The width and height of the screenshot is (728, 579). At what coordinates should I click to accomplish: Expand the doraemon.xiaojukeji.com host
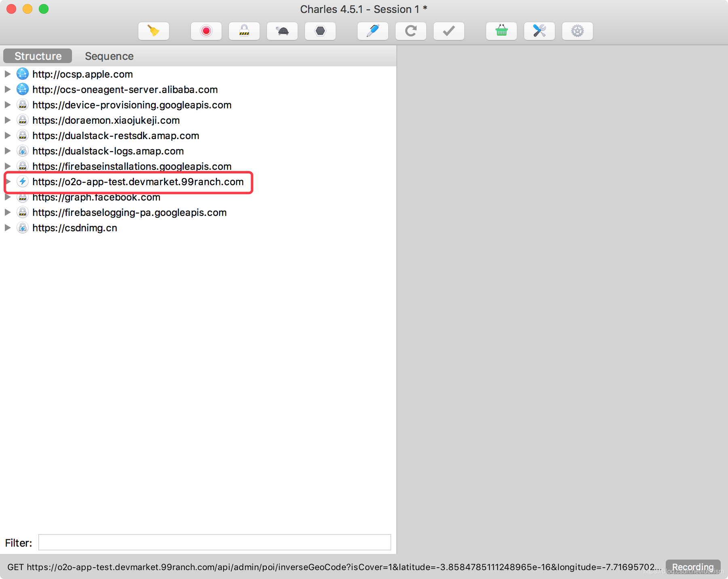7,120
